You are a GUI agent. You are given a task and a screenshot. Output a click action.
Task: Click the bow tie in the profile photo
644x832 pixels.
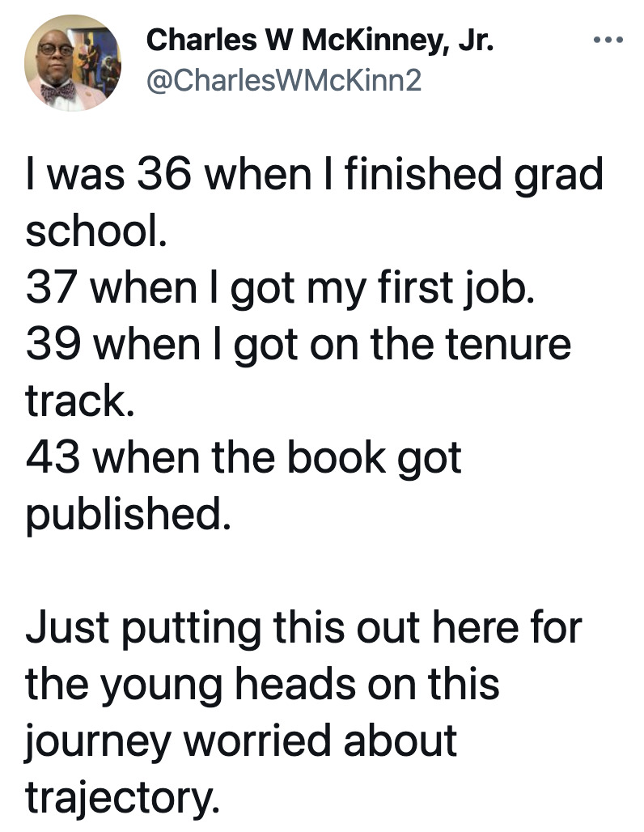pos(57,92)
